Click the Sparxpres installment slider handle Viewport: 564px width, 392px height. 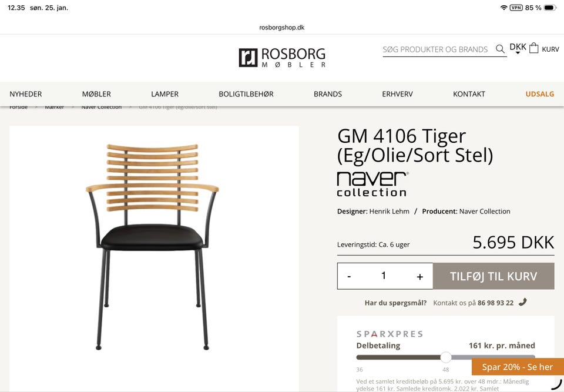tap(446, 357)
